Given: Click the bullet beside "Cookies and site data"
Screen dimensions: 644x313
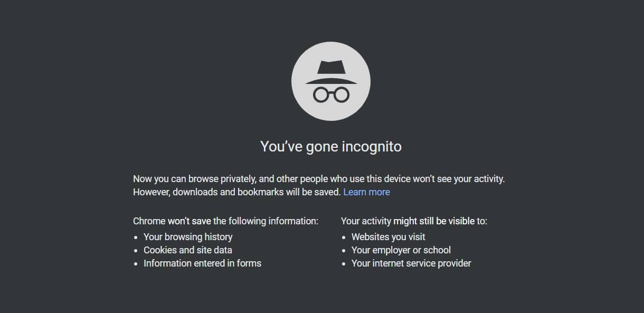Looking at the screenshot, I should pos(136,251).
